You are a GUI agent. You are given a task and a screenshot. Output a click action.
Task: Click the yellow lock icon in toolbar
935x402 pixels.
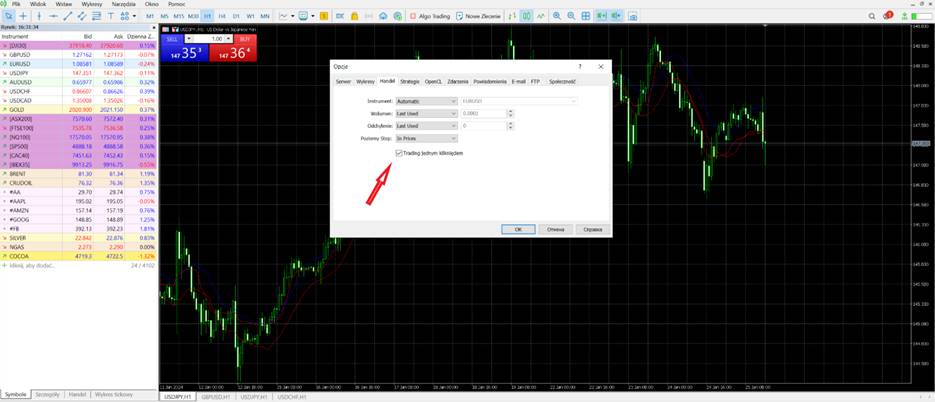tap(354, 16)
